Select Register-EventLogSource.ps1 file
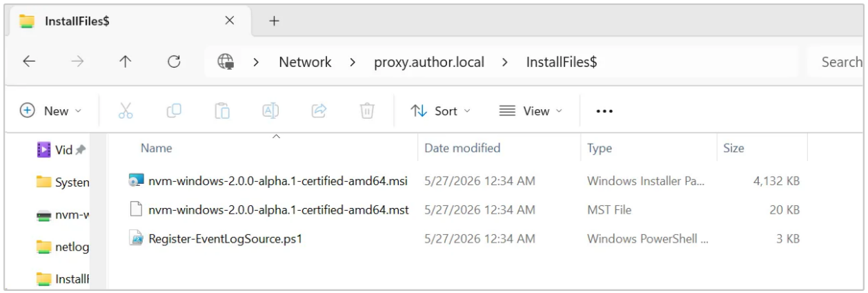Screen dimensions: 868x293 (x=226, y=239)
